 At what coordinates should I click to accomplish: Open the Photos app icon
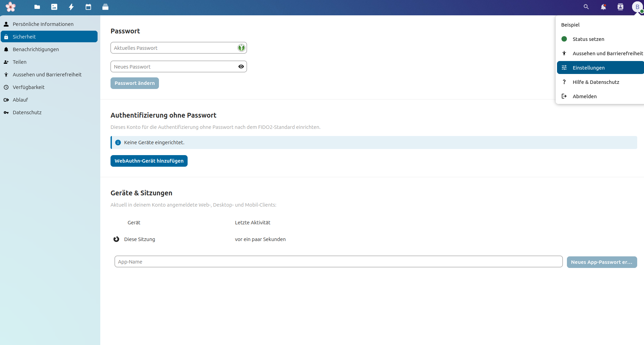[54, 7]
